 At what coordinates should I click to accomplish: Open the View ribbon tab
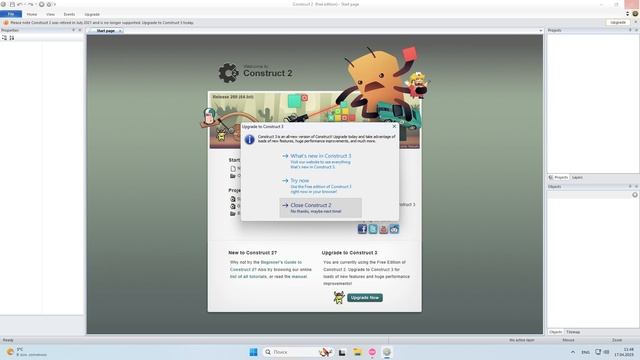tap(50, 14)
